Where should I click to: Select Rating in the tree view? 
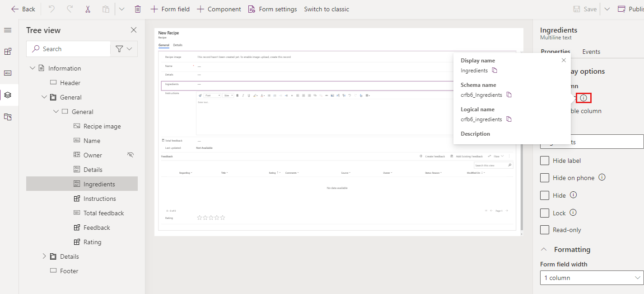[x=92, y=242]
